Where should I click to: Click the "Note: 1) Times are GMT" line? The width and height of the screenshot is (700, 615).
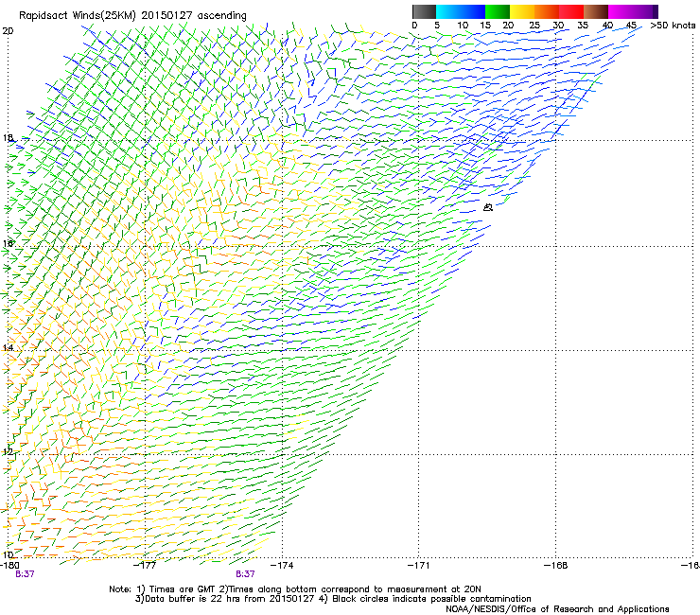[x=294, y=589]
